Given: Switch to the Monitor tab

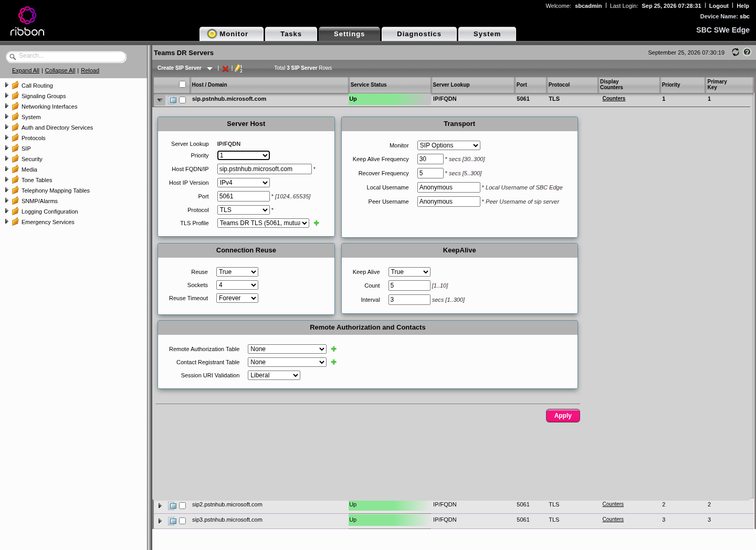Looking at the screenshot, I should (x=232, y=34).
